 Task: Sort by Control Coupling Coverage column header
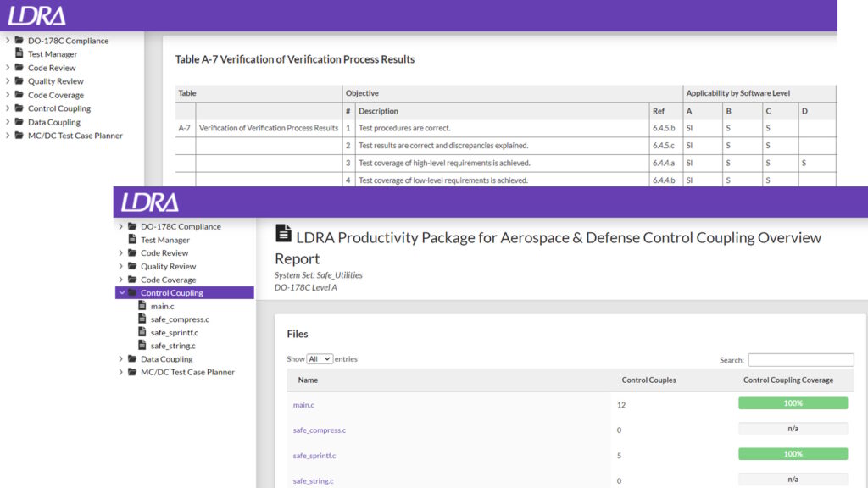click(788, 380)
